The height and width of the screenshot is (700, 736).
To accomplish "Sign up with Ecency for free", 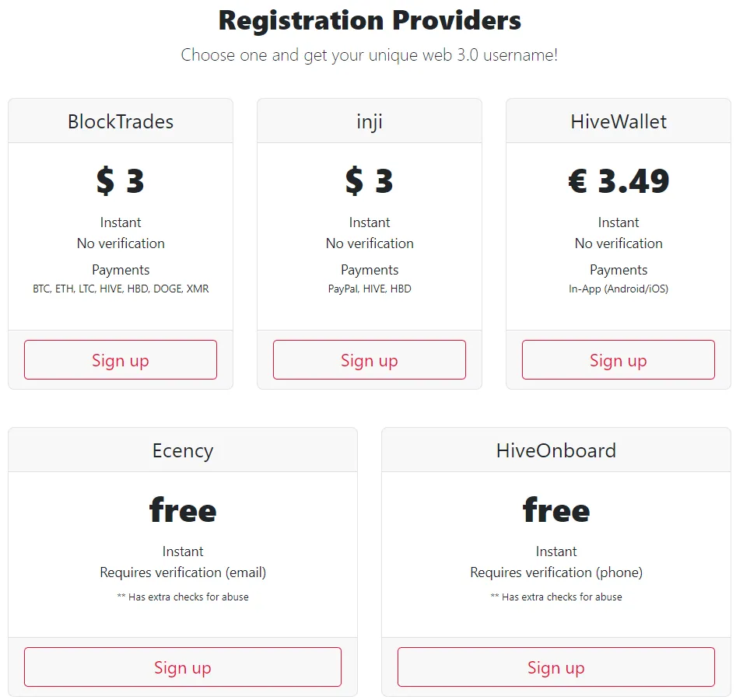I will point(183,667).
